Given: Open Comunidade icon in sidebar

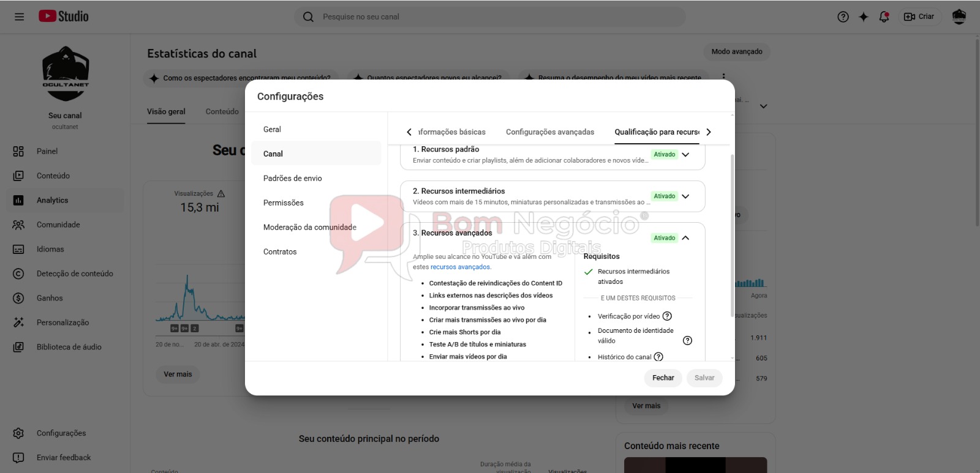Looking at the screenshot, I should point(18,225).
